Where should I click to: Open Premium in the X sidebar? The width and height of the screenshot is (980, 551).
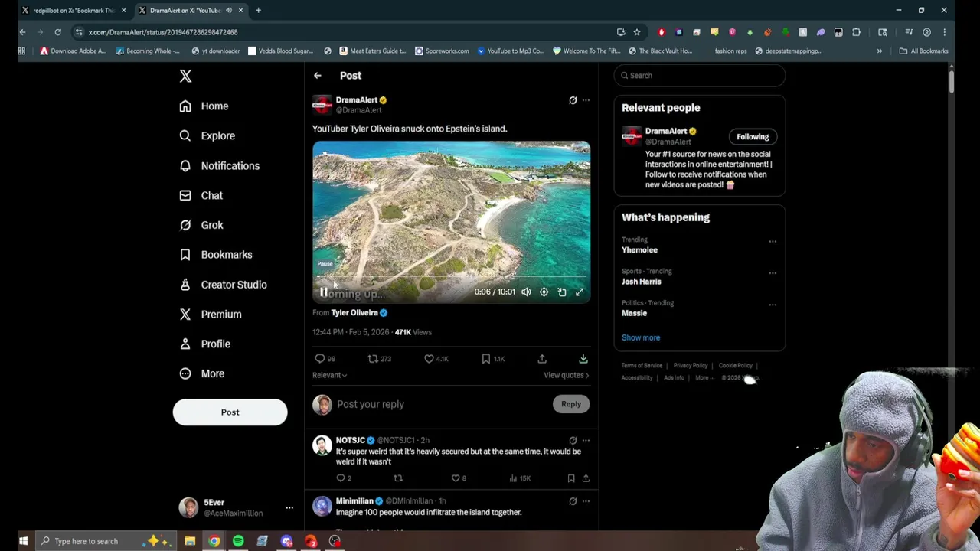tap(210, 314)
